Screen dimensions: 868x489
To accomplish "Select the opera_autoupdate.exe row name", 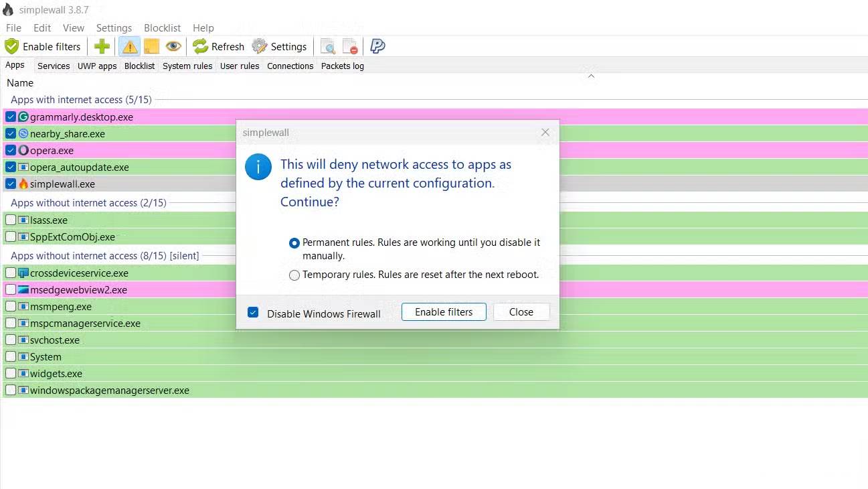I will [x=80, y=167].
